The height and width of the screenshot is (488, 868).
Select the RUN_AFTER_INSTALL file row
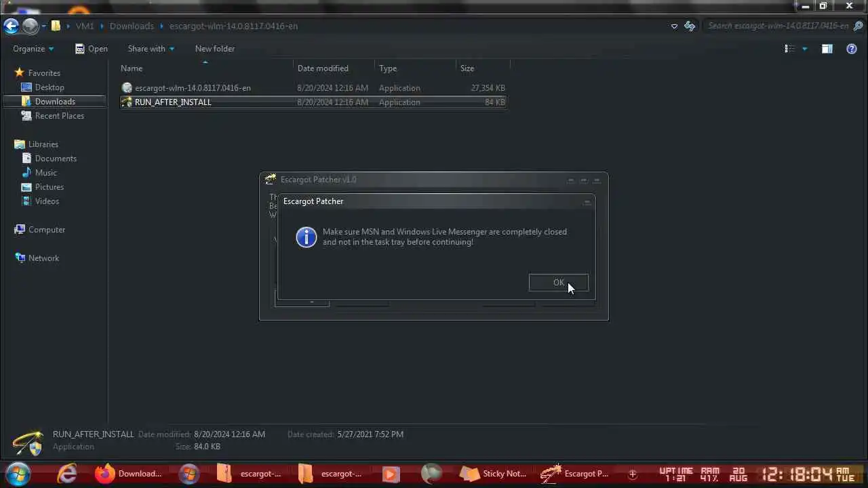coord(313,102)
